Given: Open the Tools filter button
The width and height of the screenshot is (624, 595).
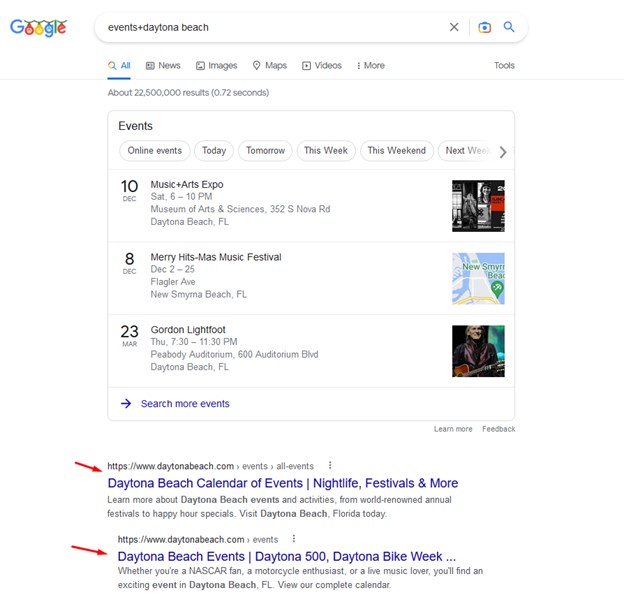Looking at the screenshot, I should pyautogui.click(x=504, y=66).
